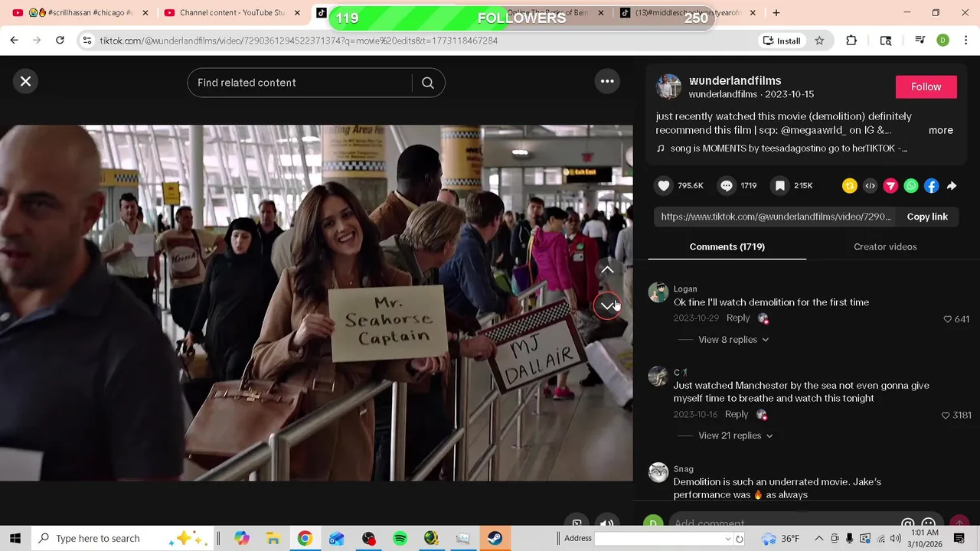This screenshot has height=551, width=980.
Task: Like the comment with 3181 likes
Action: pyautogui.click(x=946, y=415)
